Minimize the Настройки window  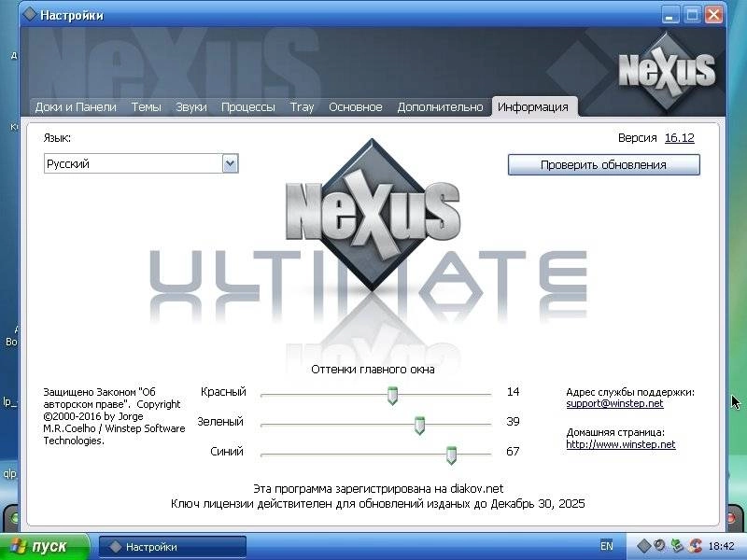[x=669, y=15]
